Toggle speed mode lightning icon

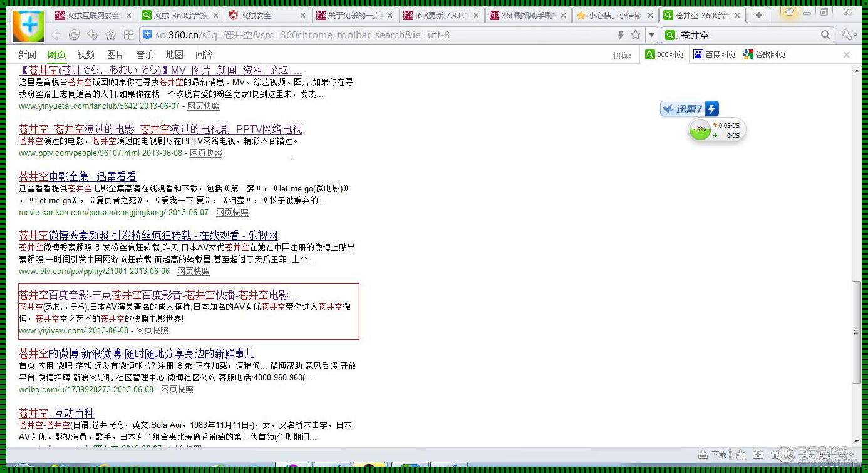tap(621, 36)
